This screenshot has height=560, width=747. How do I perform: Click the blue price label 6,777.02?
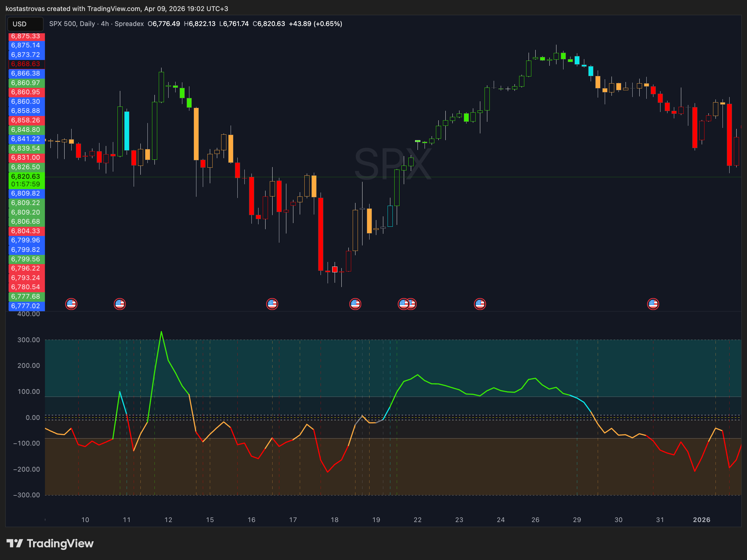pyautogui.click(x=26, y=306)
